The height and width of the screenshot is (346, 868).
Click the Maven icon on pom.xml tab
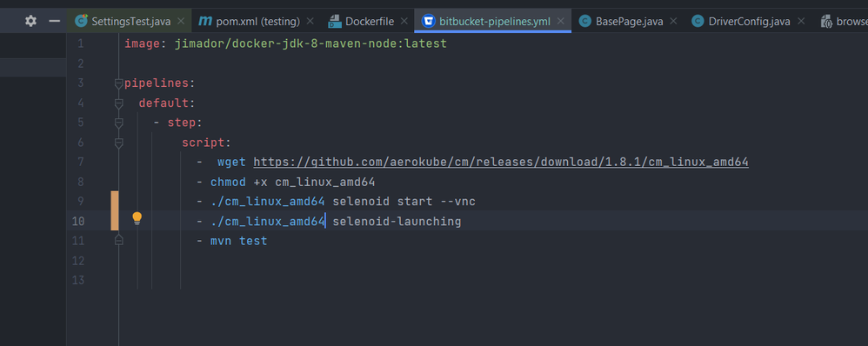click(205, 21)
